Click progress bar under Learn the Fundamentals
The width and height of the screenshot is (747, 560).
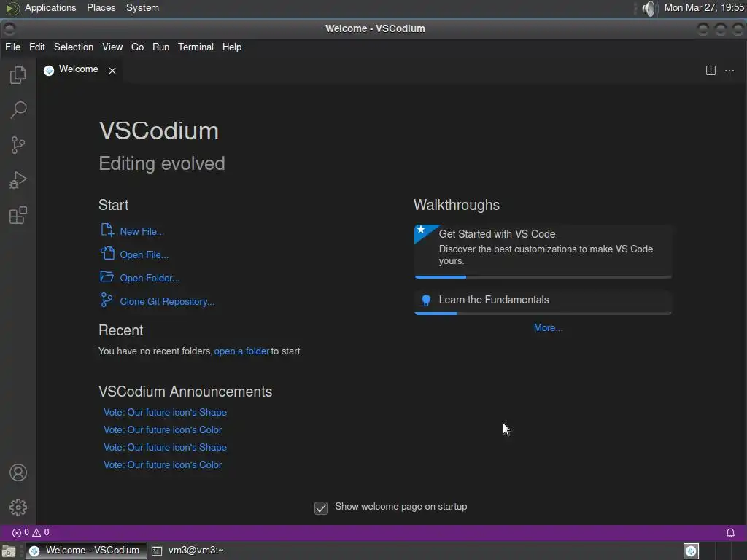[x=543, y=314]
